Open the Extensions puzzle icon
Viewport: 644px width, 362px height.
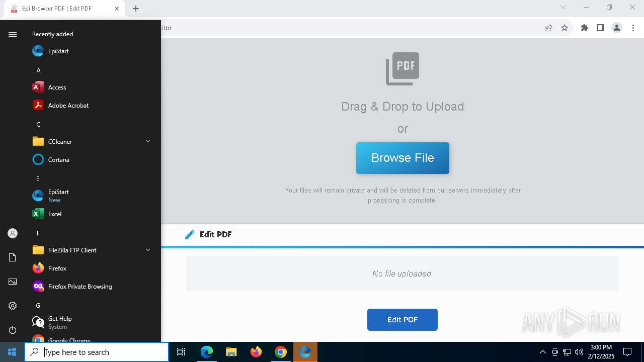coord(584,28)
